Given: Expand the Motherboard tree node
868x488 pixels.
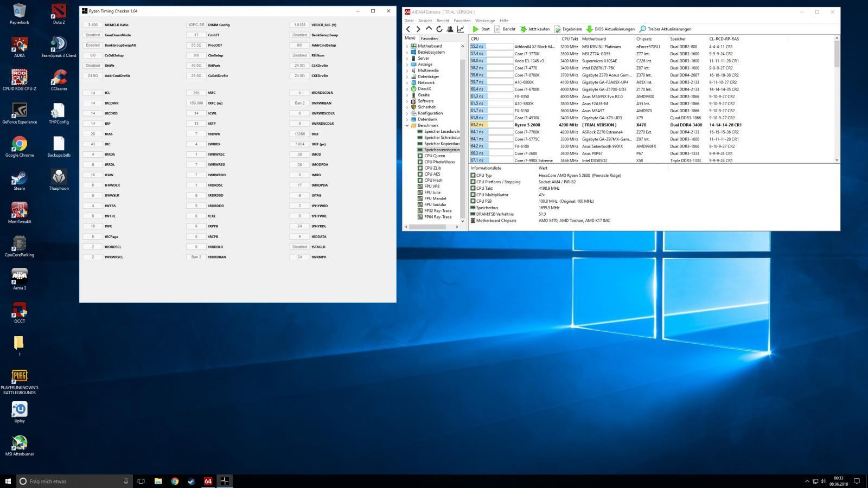Looking at the screenshot, I should pos(407,46).
